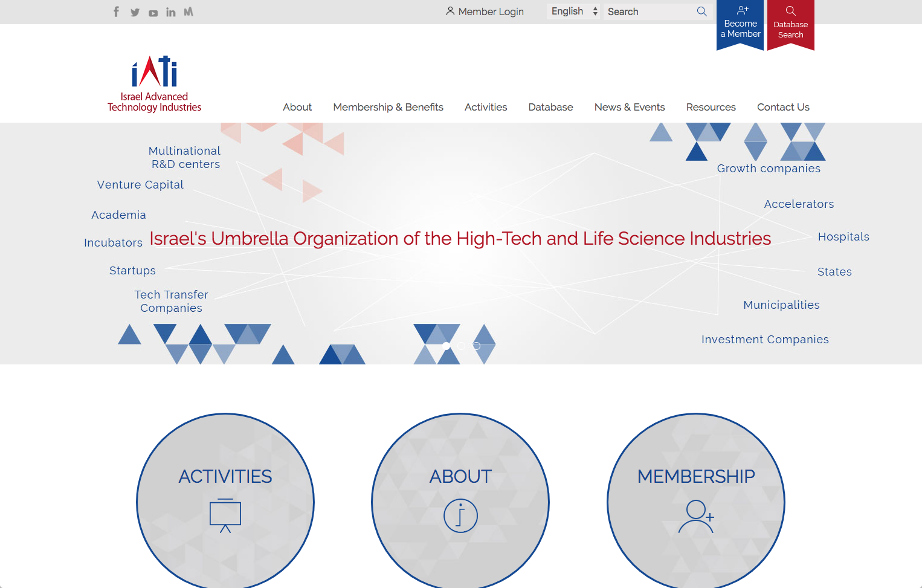This screenshot has width=922, height=588.
Task: Click the Search input field
Action: tap(650, 11)
